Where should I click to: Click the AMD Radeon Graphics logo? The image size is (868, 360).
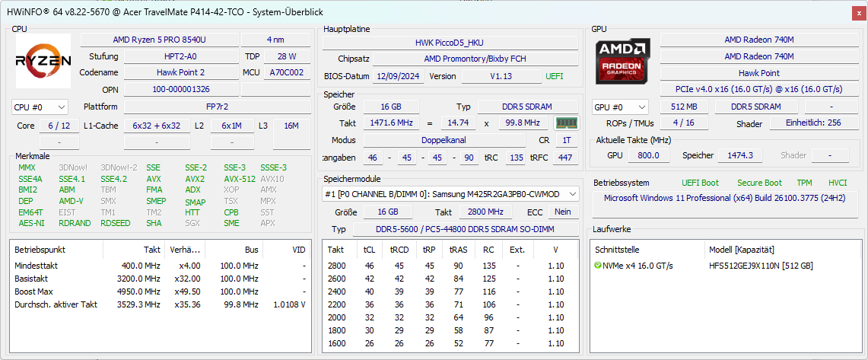pos(623,62)
